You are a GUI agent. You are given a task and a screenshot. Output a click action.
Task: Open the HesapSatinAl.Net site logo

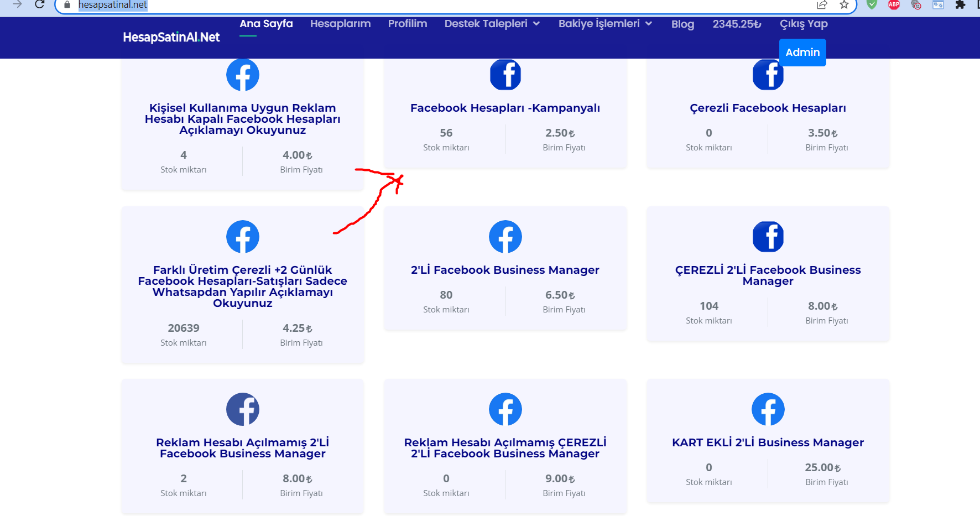(x=171, y=37)
